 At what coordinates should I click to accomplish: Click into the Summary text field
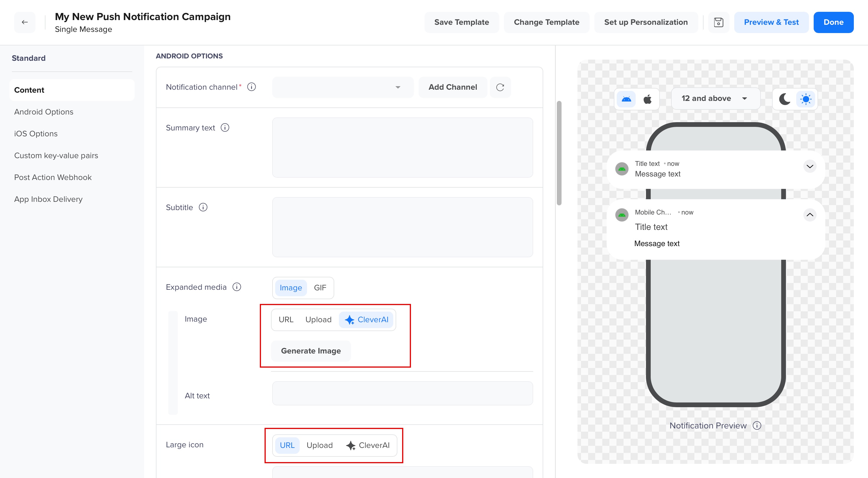[403, 148]
